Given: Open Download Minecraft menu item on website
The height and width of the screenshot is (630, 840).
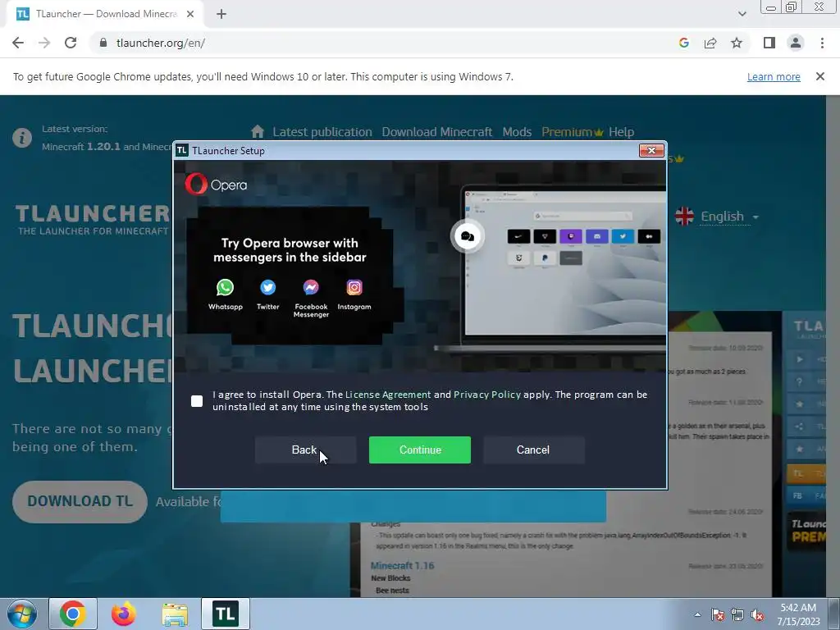Looking at the screenshot, I should [436, 132].
